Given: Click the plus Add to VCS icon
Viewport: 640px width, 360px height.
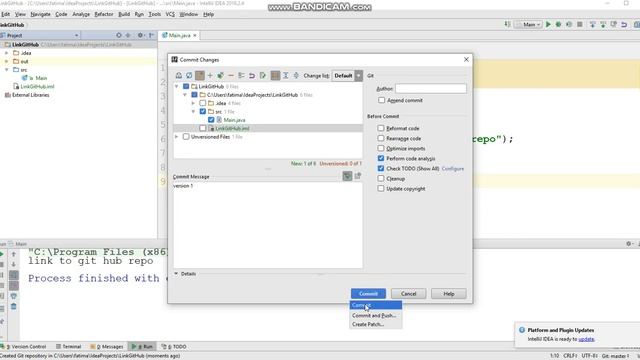Looking at the screenshot, I should pos(210,76).
